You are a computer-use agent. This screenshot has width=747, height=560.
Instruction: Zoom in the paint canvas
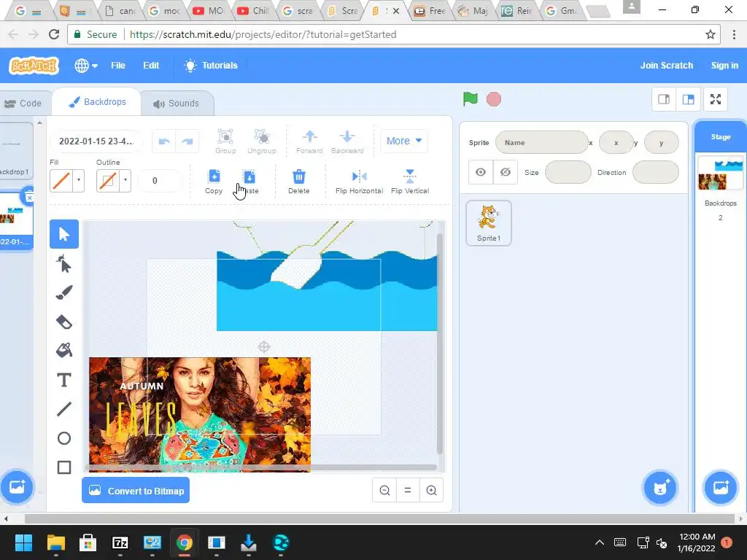tap(431, 491)
